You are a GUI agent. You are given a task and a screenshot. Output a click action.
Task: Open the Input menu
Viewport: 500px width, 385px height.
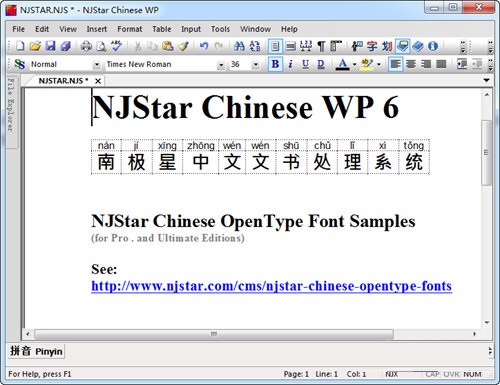tap(191, 29)
